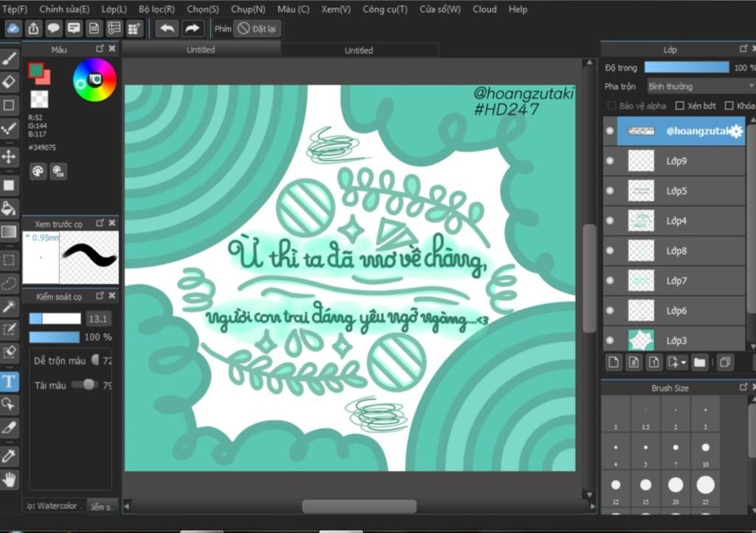Click the canvas horizontal scrollbar
Screen dimensions: 756x533
(360, 506)
